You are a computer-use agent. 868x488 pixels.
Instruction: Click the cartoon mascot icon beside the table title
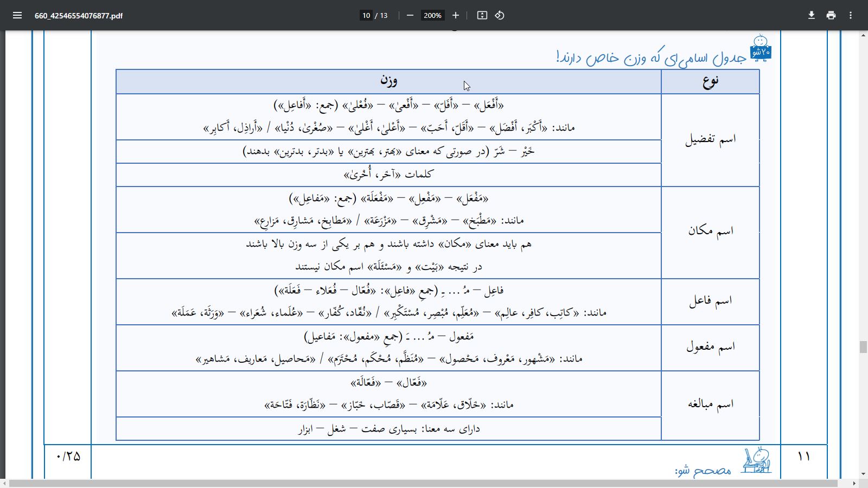point(761,48)
